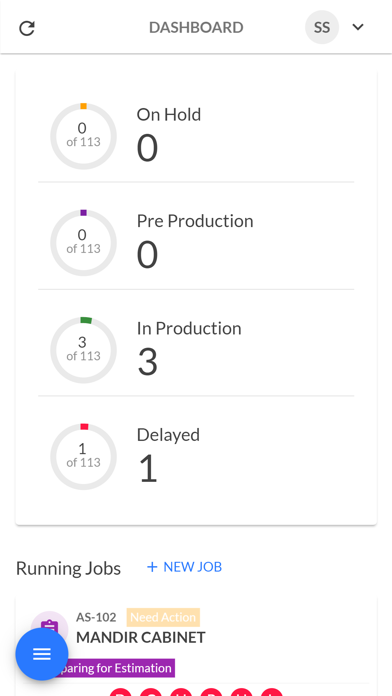The width and height of the screenshot is (392, 696).
Task: Select the In Production donut chart
Action: pos(83,350)
